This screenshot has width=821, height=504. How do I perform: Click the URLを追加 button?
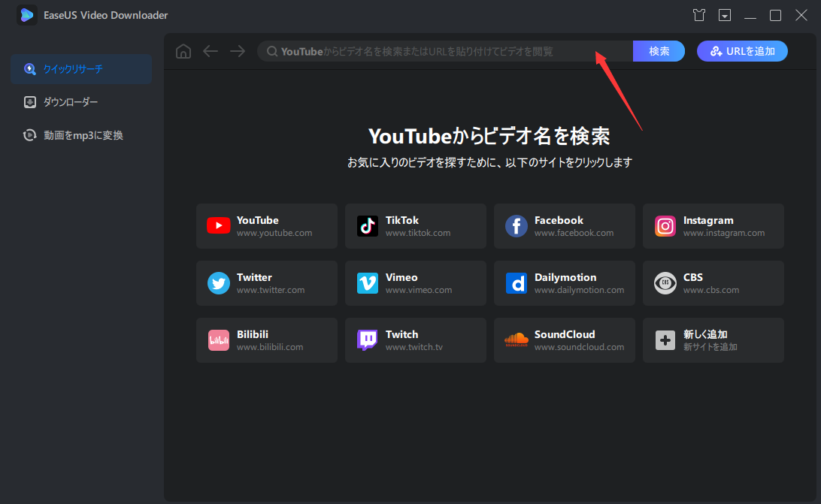pyautogui.click(x=742, y=51)
